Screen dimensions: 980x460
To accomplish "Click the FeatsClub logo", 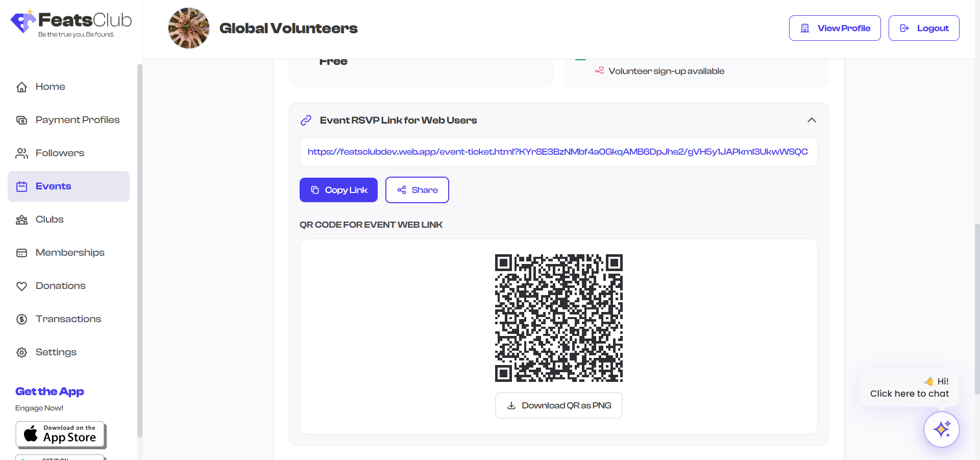I will pos(71,23).
